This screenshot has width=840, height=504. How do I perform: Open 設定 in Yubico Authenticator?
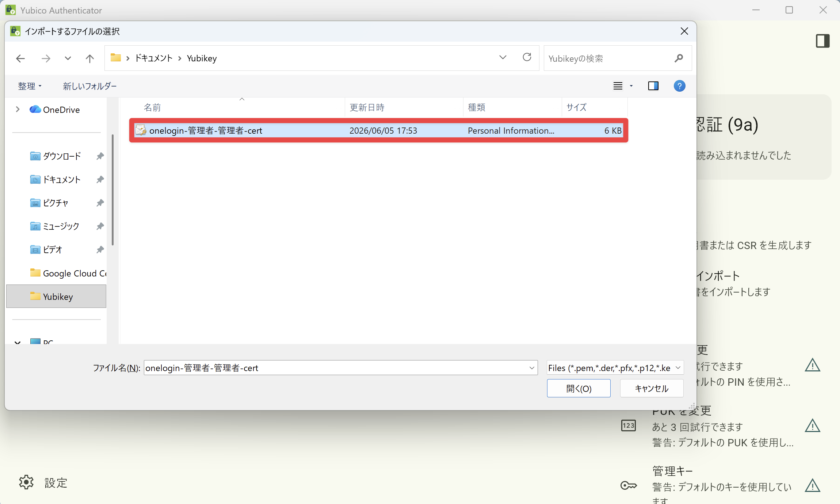pos(56,483)
